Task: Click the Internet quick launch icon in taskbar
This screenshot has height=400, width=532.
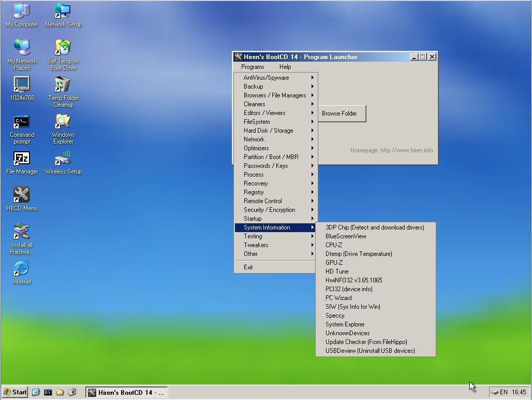Action: (x=36, y=392)
